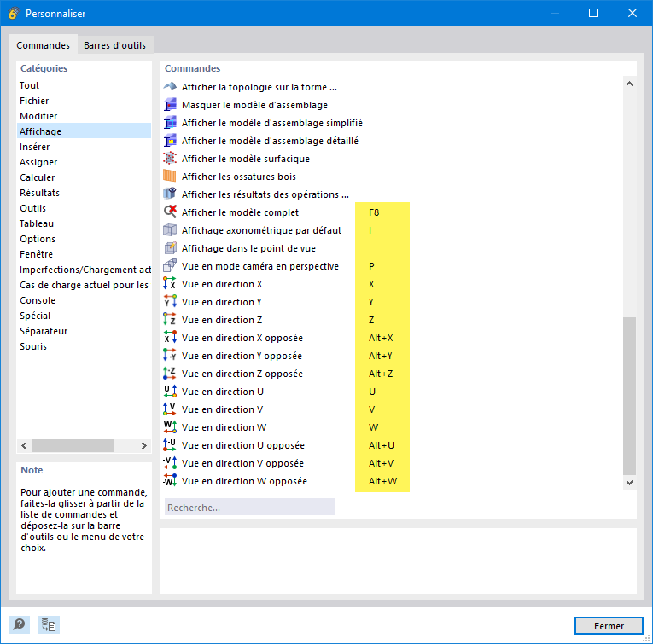
Task: Select the Affichage category
Action: (84, 131)
